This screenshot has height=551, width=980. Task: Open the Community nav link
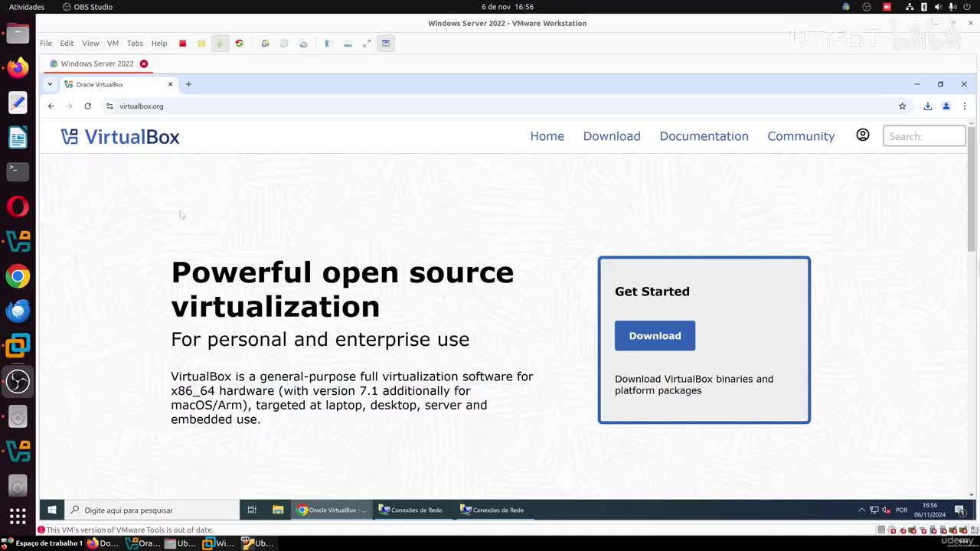(x=801, y=136)
